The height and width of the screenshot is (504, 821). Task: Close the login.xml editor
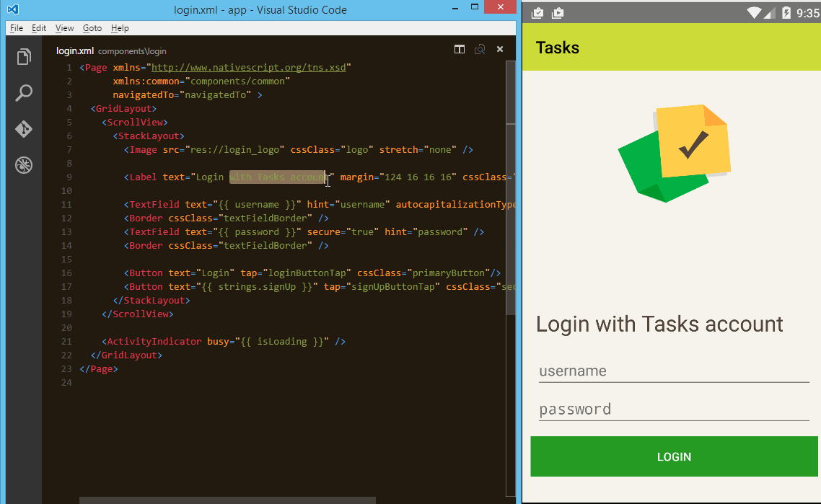pyautogui.click(x=500, y=49)
